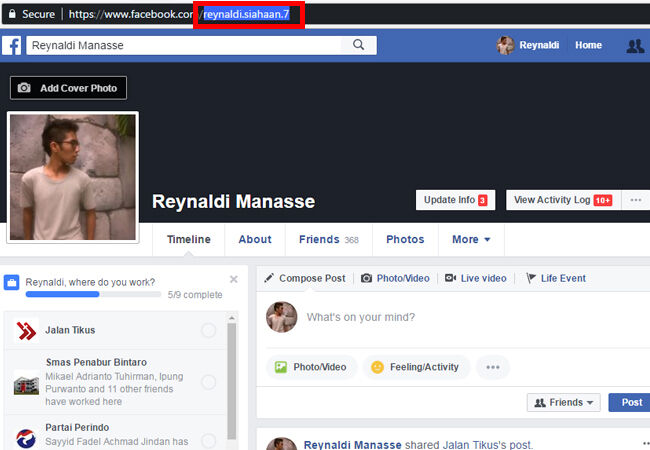Choose the Feeling/Activity option
Viewport: 650px width, 450px height.
(x=415, y=367)
